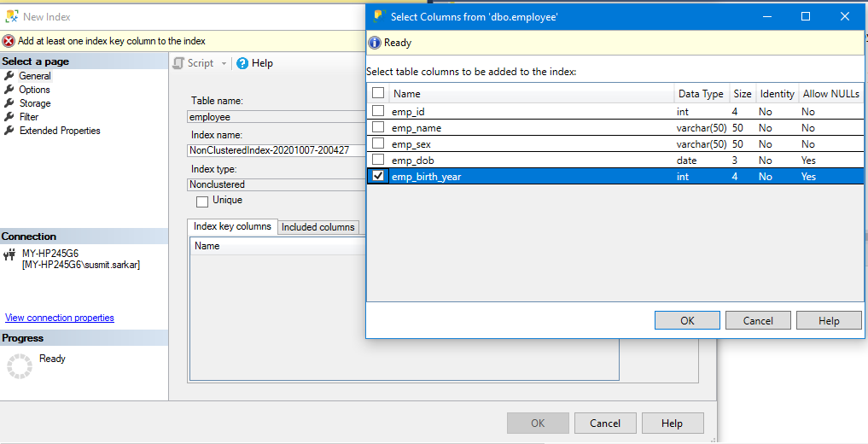Check the emp_id column checkbox
868x444 pixels.
point(378,112)
